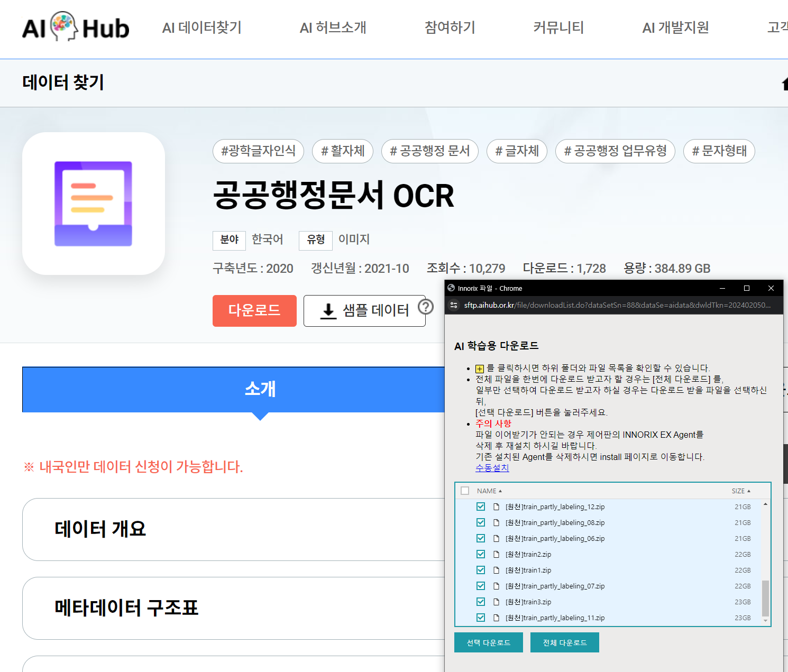Viewport: 788px width, 672px height.
Task: Uncheck the train3.zip checkbox
Action: click(481, 602)
